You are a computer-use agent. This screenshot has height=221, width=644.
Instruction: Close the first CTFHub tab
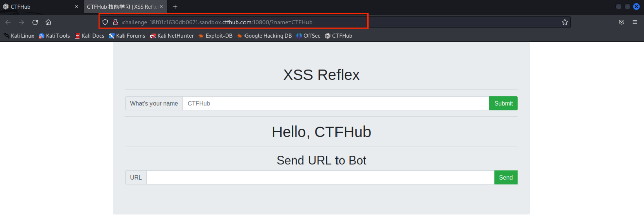pos(77,7)
